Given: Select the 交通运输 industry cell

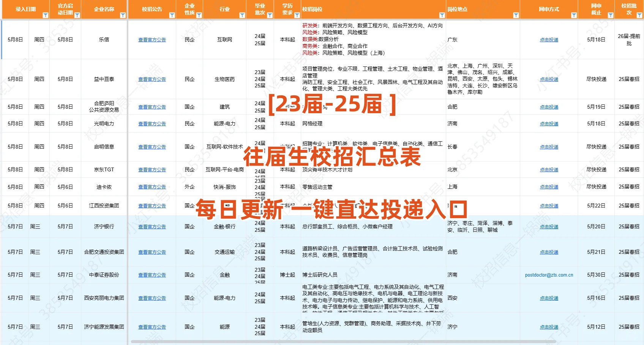Looking at the screenshot, I should click(x=224, y=252).
